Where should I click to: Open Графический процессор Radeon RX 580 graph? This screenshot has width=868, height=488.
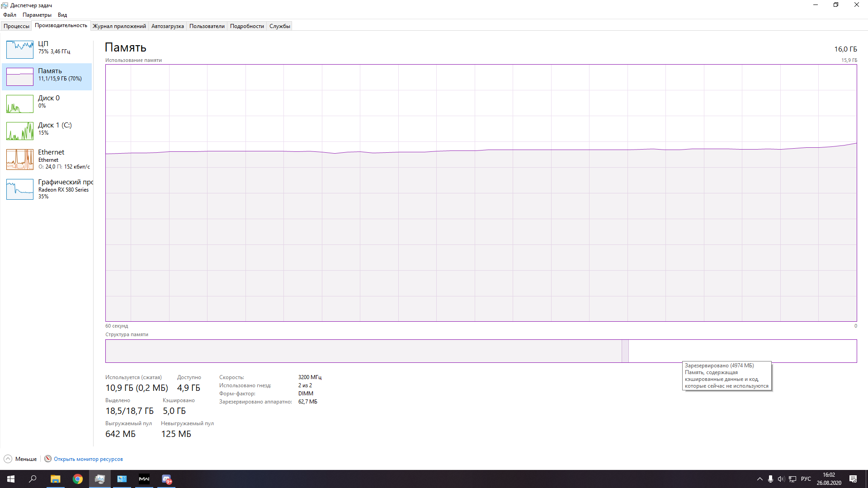20,189
